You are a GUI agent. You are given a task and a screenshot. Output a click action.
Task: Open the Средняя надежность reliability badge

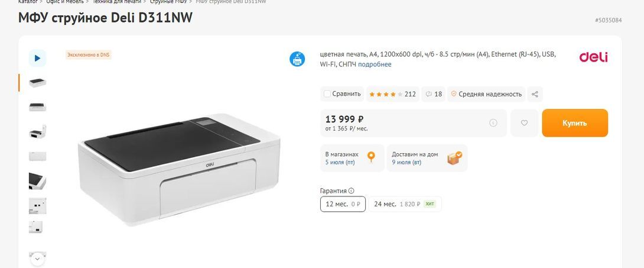click(x=486, y=94)
